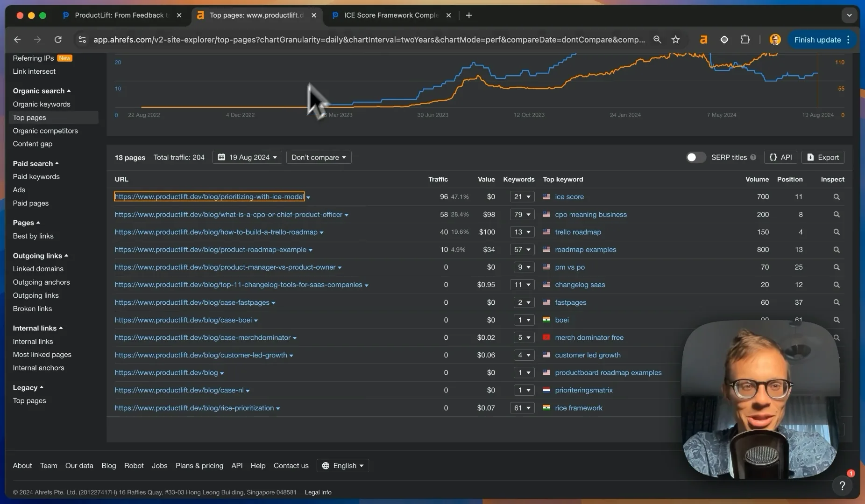Expand keywords dropdown showing 57
This screenshot has width=865, height=504.
click(522, 250)
